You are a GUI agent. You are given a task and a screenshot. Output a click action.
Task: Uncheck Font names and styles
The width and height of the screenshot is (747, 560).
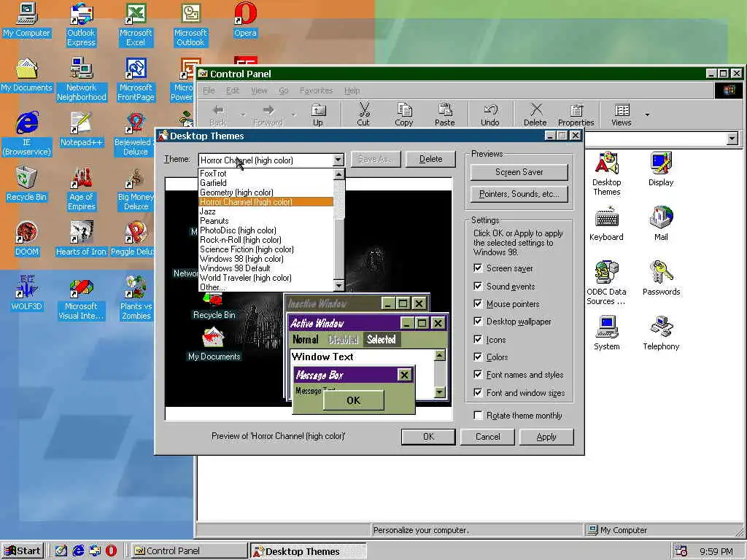click(x=478, y=374)
